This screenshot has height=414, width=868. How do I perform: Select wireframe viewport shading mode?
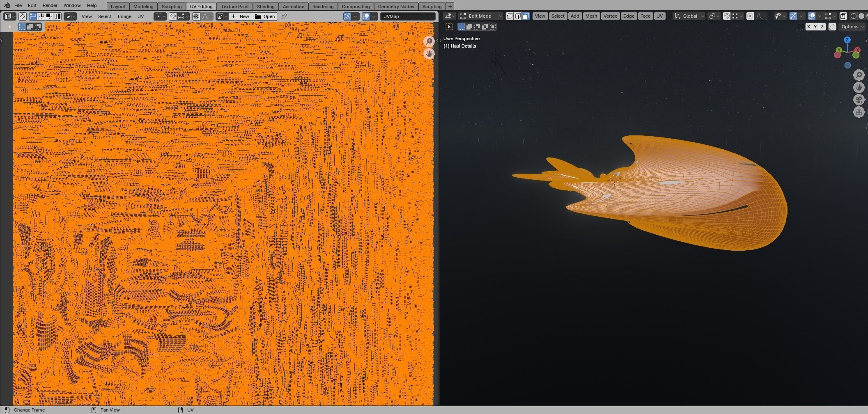point(853,16)
